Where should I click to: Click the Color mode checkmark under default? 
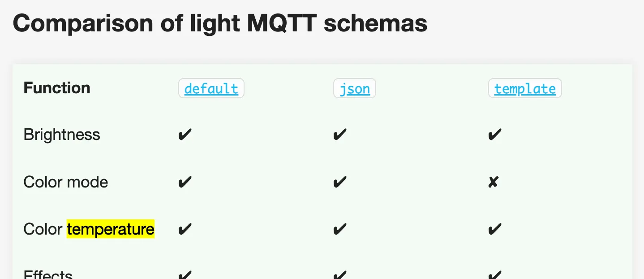point(185,182)
